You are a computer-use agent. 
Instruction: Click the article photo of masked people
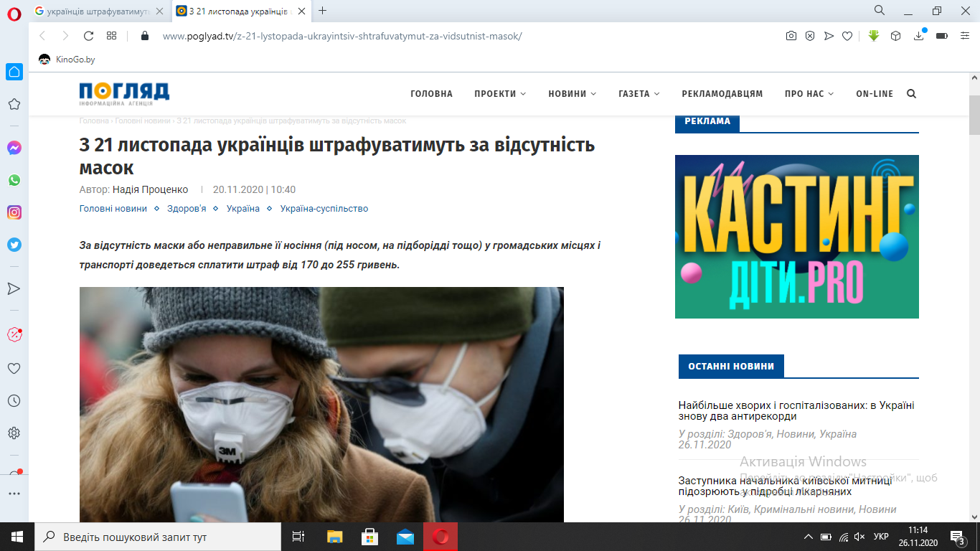pyautogui.click(x=321, y=405)
